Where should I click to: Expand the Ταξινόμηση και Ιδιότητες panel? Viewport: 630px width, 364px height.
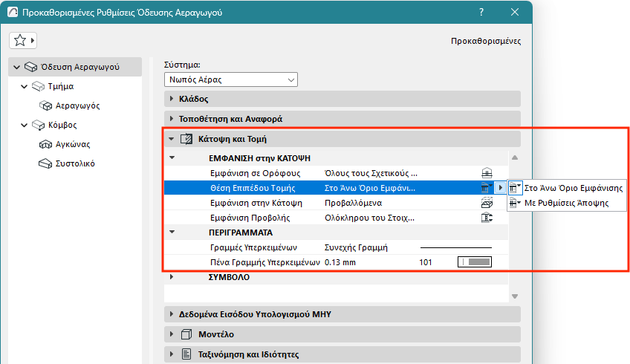click(172, 354)
